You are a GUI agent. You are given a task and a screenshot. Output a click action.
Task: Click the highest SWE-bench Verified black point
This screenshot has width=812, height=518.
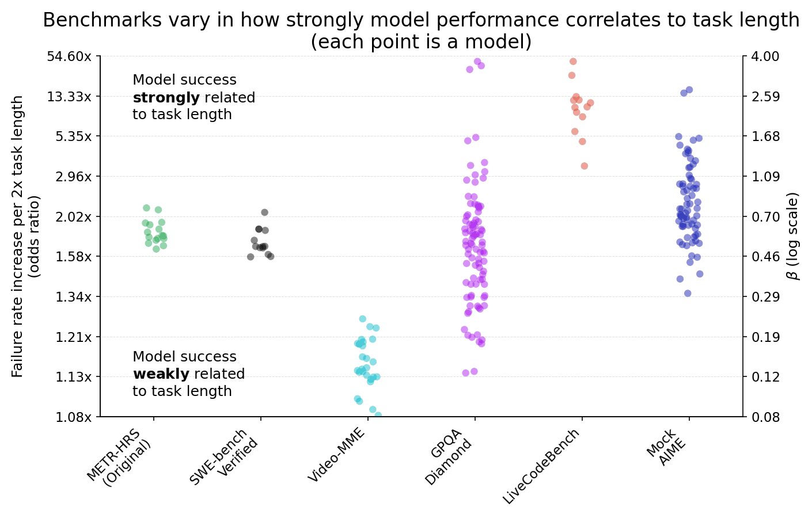pos(265,212)
